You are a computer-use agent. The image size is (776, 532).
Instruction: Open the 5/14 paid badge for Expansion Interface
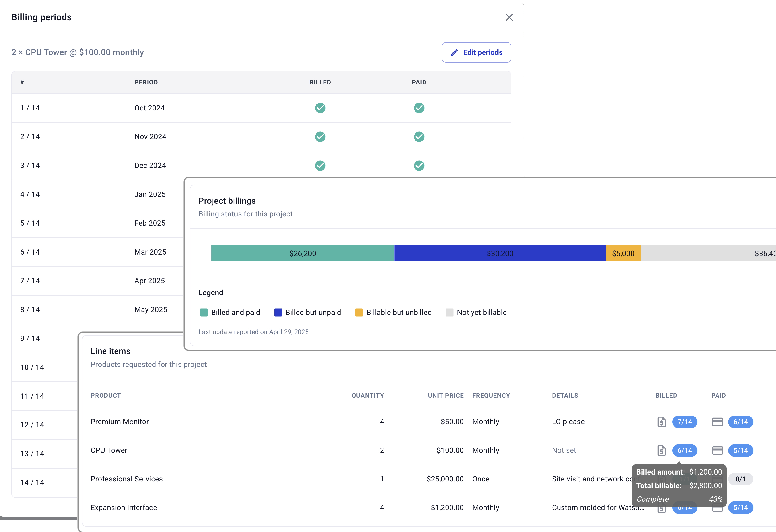click(x=740, y=508)
